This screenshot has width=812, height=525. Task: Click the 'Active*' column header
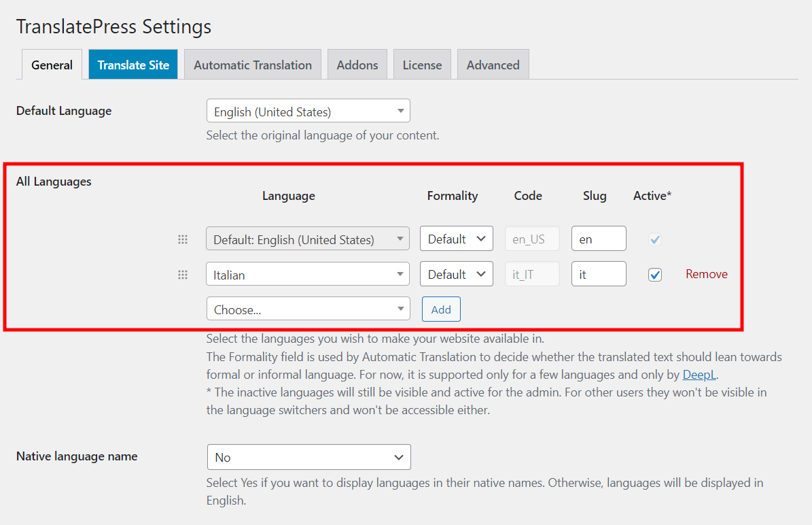click(x=652, y=196)
